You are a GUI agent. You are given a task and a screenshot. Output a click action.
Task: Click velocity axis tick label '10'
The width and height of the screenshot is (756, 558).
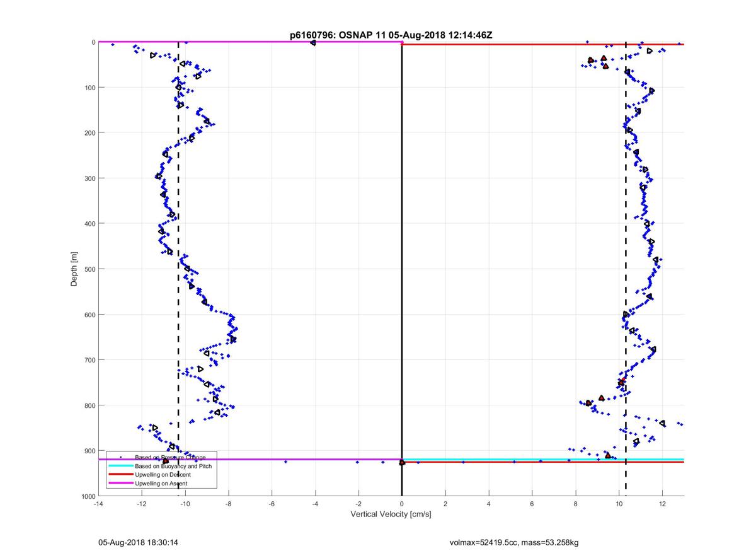point(619,504)
